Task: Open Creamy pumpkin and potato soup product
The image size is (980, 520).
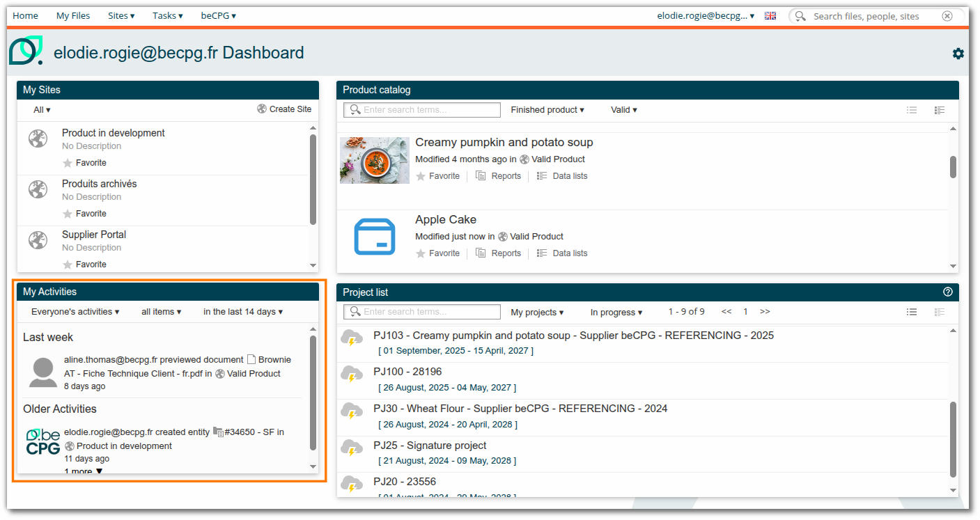Action: [x=504, y=142]
